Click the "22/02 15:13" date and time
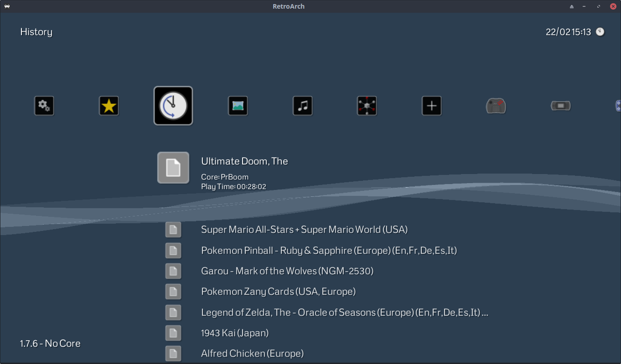This screenshot has height=364, width=621. coord(568,32)
